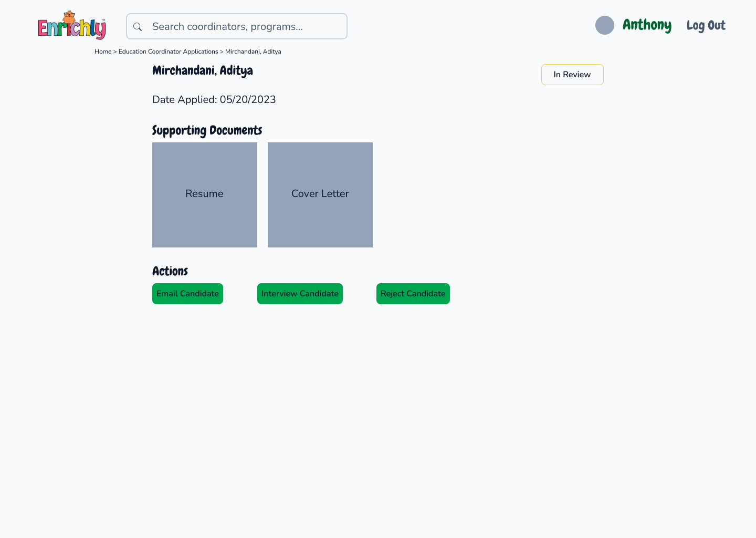Go to Home breadcrumb
This screenshot has height=538, width=756.
(103, 51)
